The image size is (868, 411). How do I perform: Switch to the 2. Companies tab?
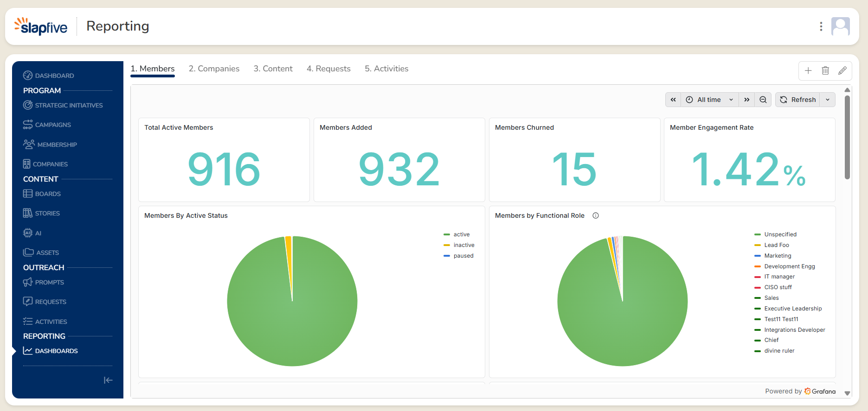214,69
